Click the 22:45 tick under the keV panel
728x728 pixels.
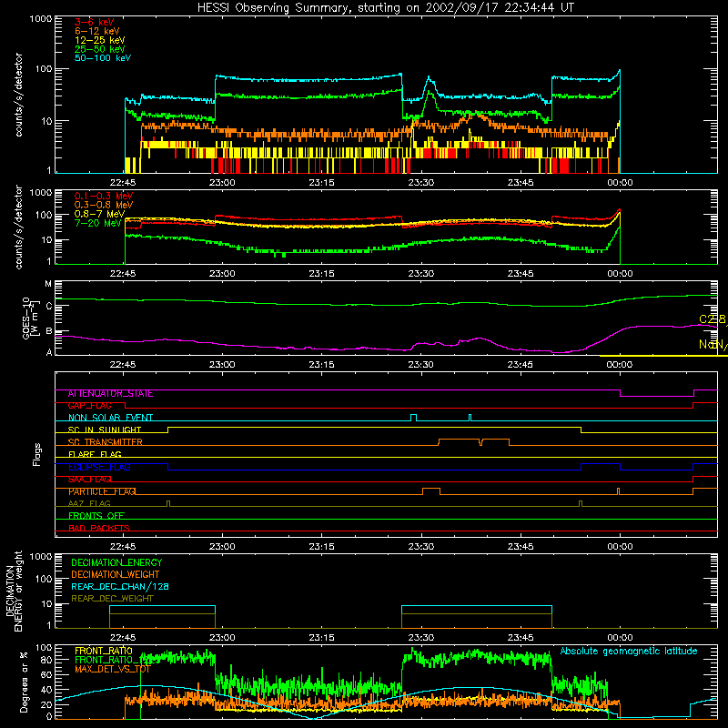click(x=123, y=183)
